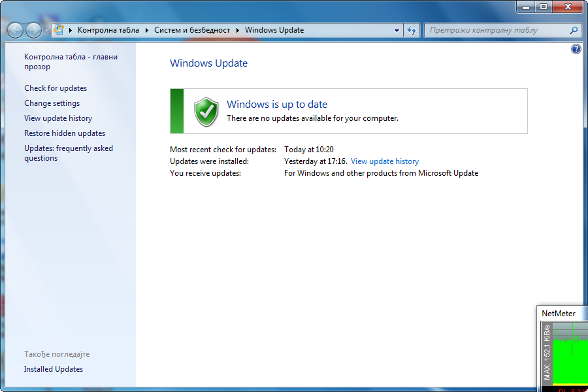Select Систем и безбедност breadcrumb
Viewport: 588px width, 392px height.
tap(192, 30)
